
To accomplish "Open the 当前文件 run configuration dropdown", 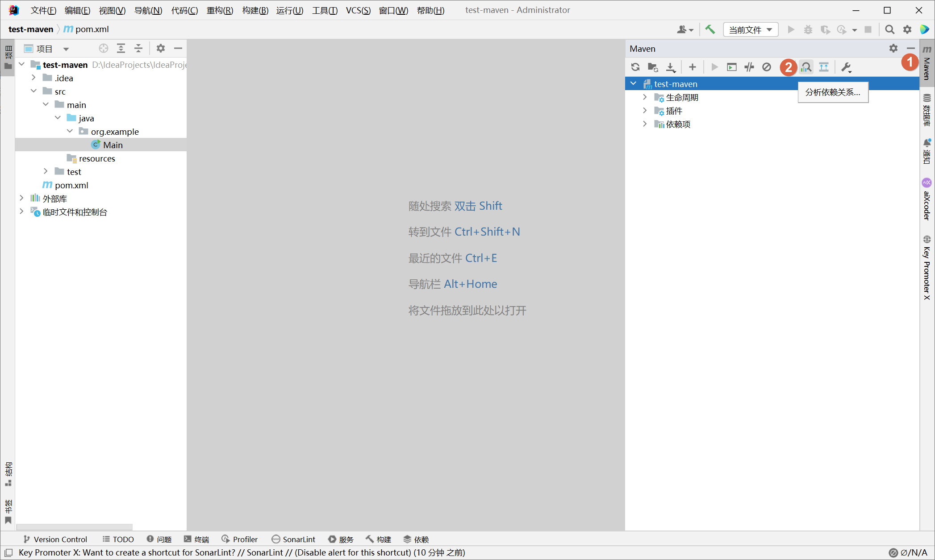I will click(x=751, y=29).
